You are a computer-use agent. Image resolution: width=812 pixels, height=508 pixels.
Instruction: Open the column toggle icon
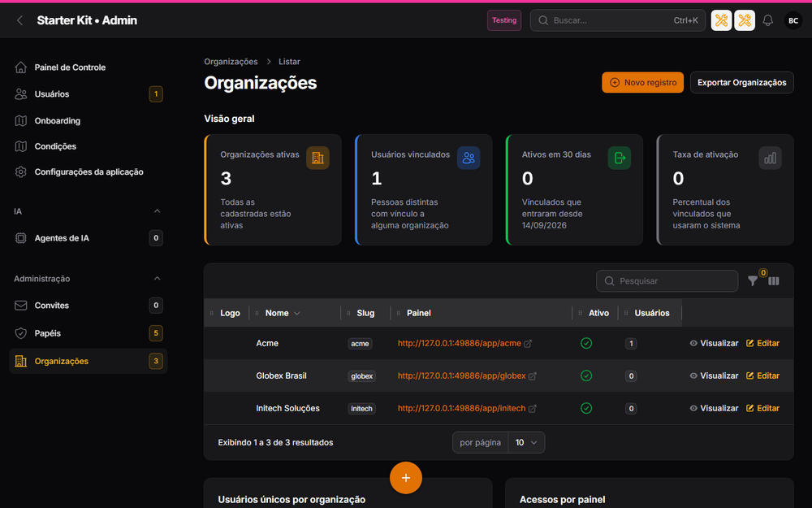click(774, 281)
